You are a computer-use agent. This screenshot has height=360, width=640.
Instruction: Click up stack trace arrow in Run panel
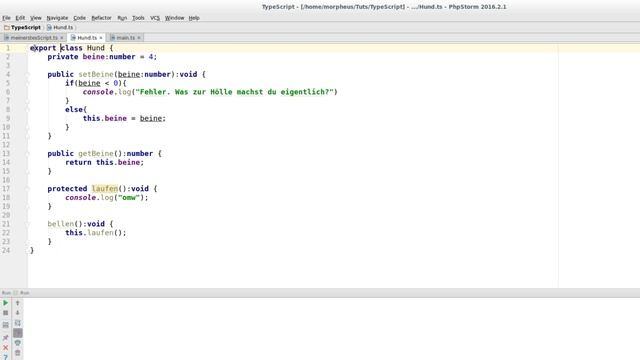[18, 303]
